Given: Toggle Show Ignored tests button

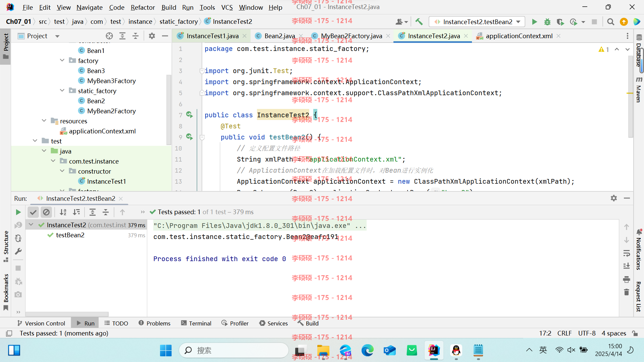Looking at the screenshot, I should coord(46,212).
